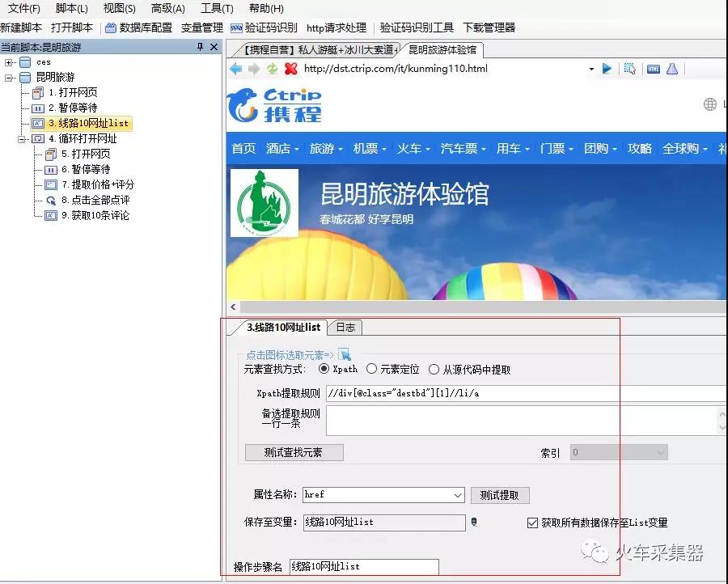Click the browser forward arrow icon
This screenshot has width=728, height=584.
254,69
